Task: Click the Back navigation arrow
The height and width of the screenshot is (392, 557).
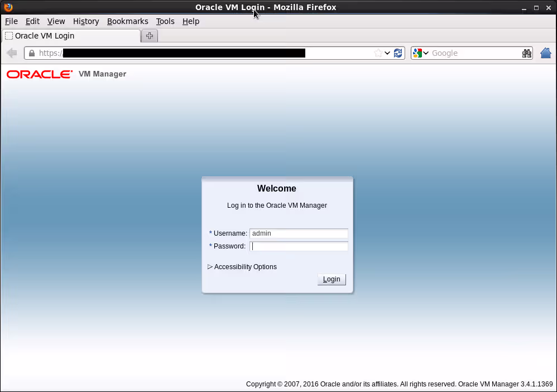Action: click(12, 53)
